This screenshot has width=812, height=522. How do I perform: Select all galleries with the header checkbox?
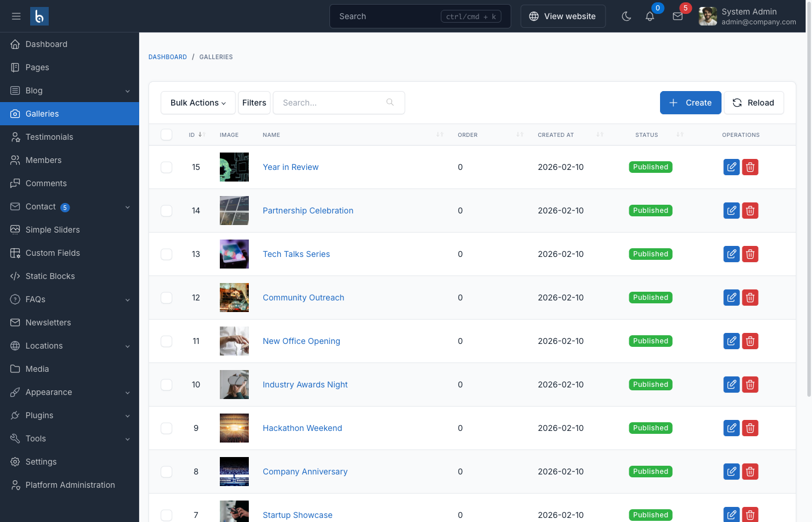click(166, 135)
